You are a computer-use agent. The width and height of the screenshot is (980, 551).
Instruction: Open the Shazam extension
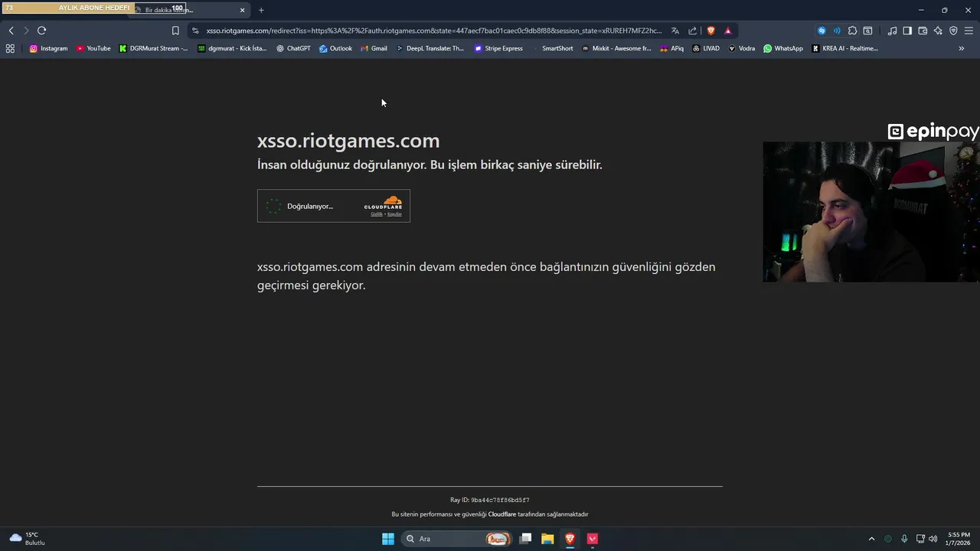(x=822, y=31)
